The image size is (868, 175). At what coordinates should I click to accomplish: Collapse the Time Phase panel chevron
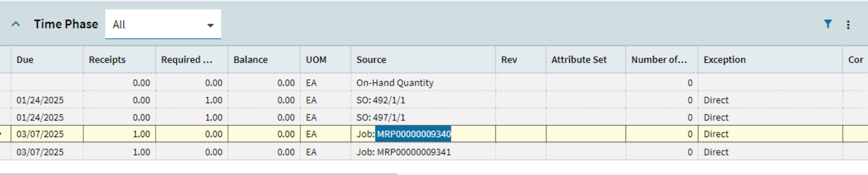click(16, 24)
